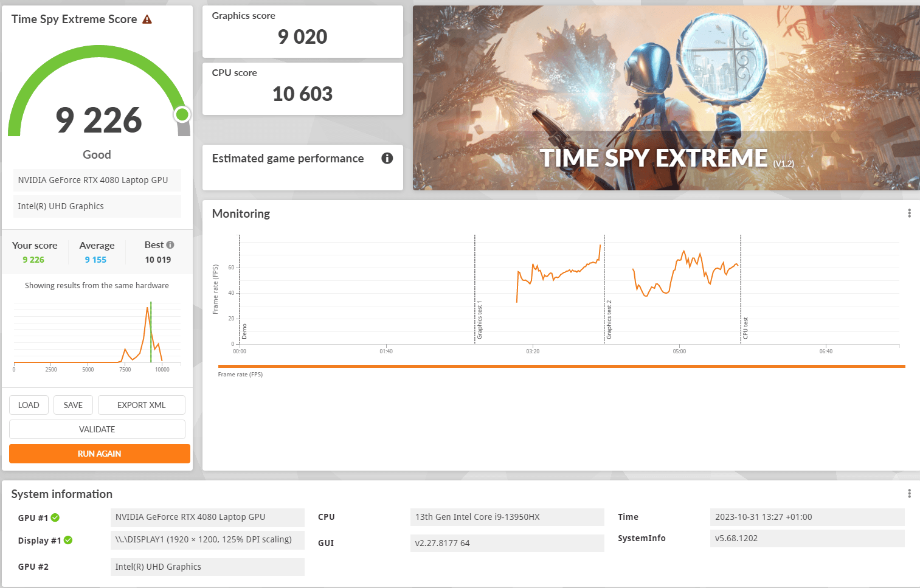Open the Estimated game performance info icon
The height and width of the screenshot is (588, 920).
point(387,158)
